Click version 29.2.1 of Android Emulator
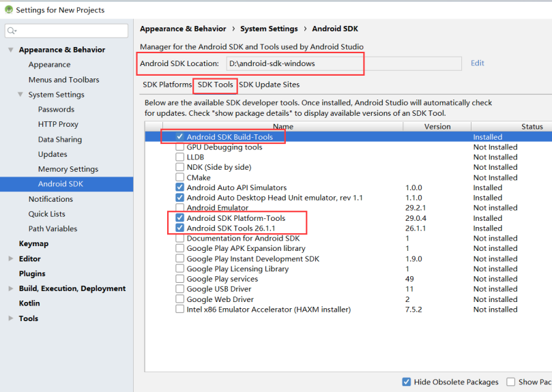Image resolution: width=552 pixels, height=392 pixels. click(x=416, y=208)
